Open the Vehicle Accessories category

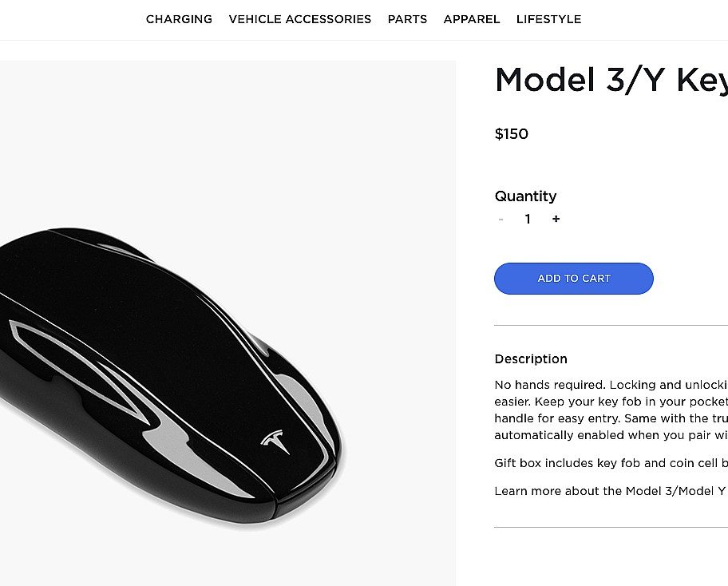[300, 19]
